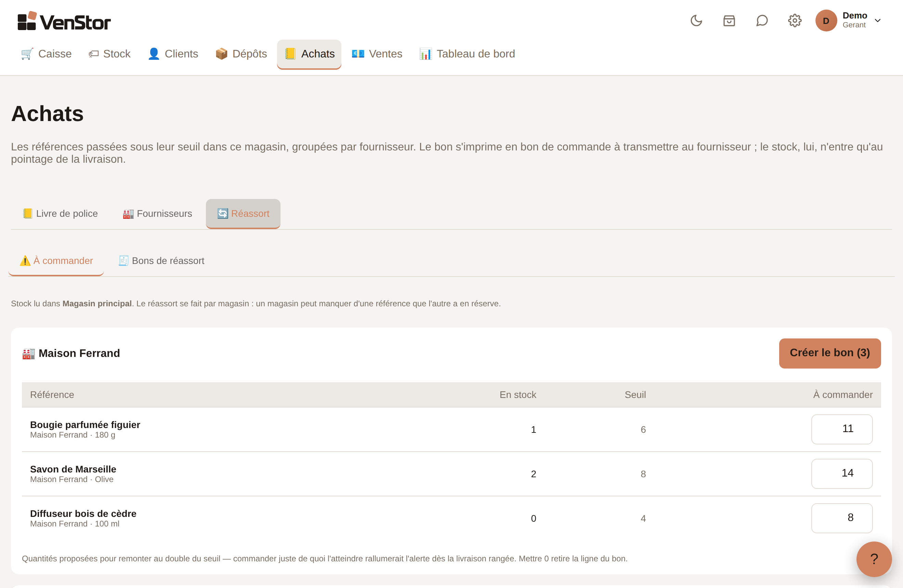Click the Magasin principal bold text

tap(97, 304)
